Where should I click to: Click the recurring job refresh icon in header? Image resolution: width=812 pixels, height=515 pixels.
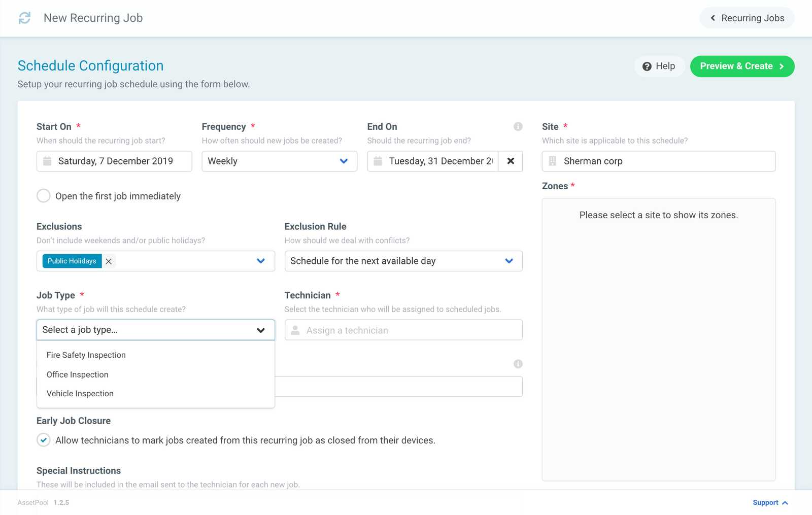[24, 18]
